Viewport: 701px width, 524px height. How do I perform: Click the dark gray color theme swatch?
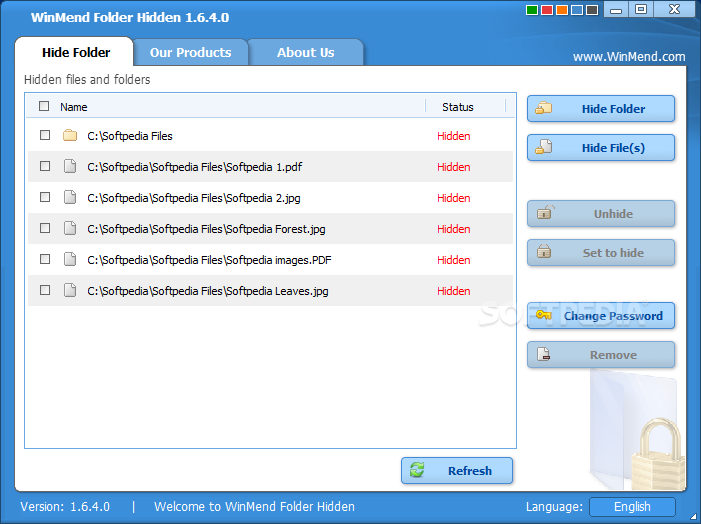[x=592, y=10]
